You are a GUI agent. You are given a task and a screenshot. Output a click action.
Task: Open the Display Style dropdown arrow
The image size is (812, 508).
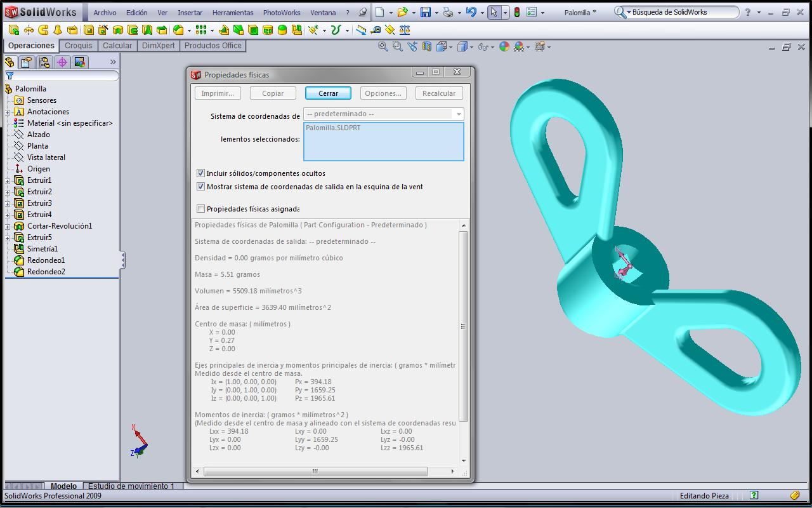(x=471, y=46)
